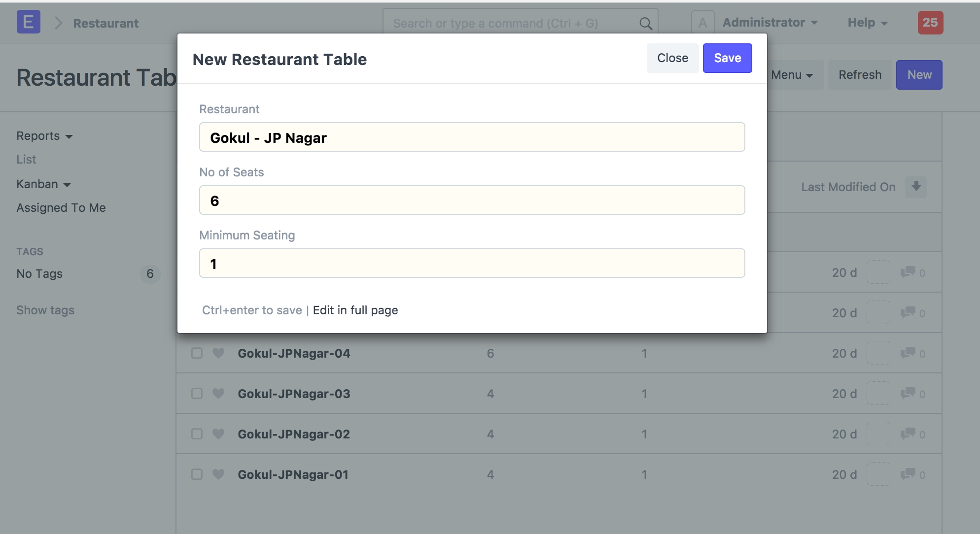Select Assigned To Me in the sidebar

61,208
